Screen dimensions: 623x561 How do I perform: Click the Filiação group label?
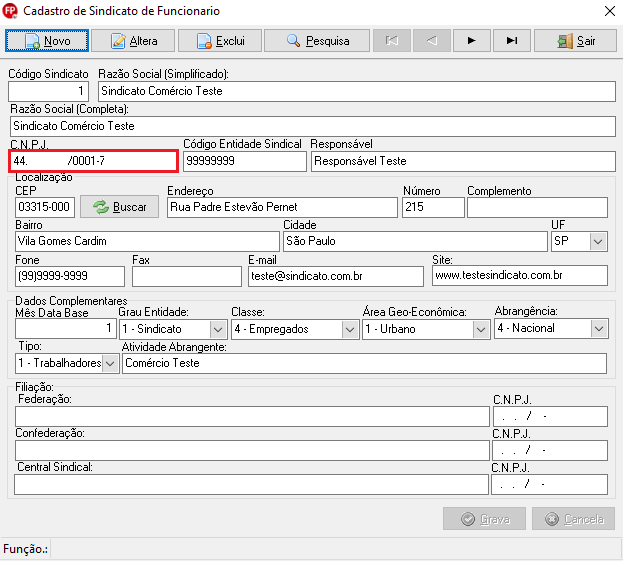(x=34, y=387)
